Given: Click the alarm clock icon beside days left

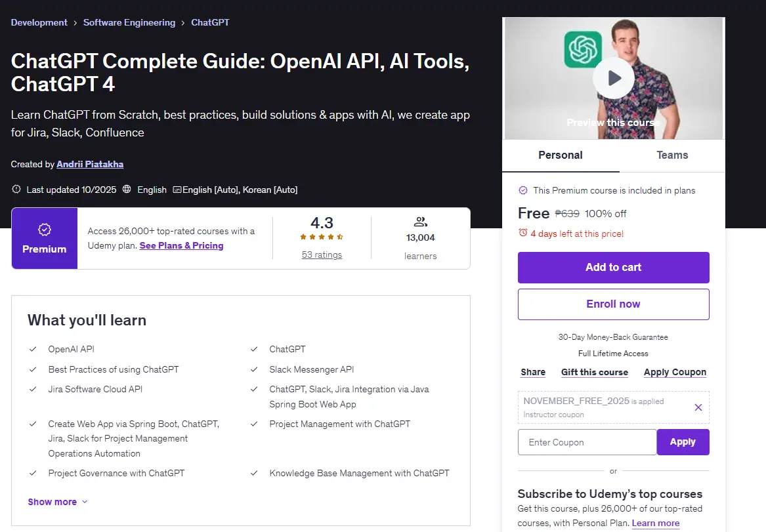Looking at the screenshot, I should [522, 233].
